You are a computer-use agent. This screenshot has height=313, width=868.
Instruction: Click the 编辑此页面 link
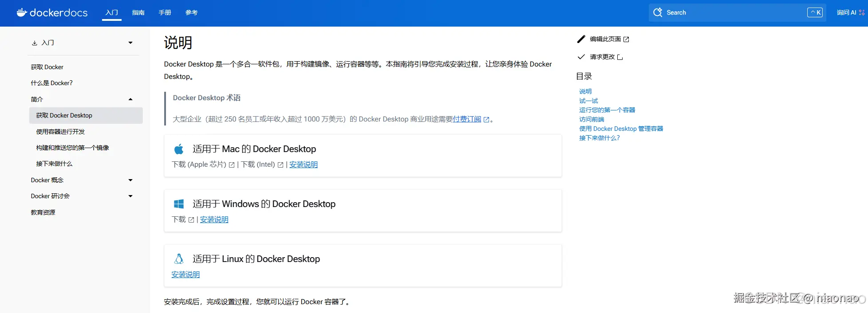[x=605, y=39]
